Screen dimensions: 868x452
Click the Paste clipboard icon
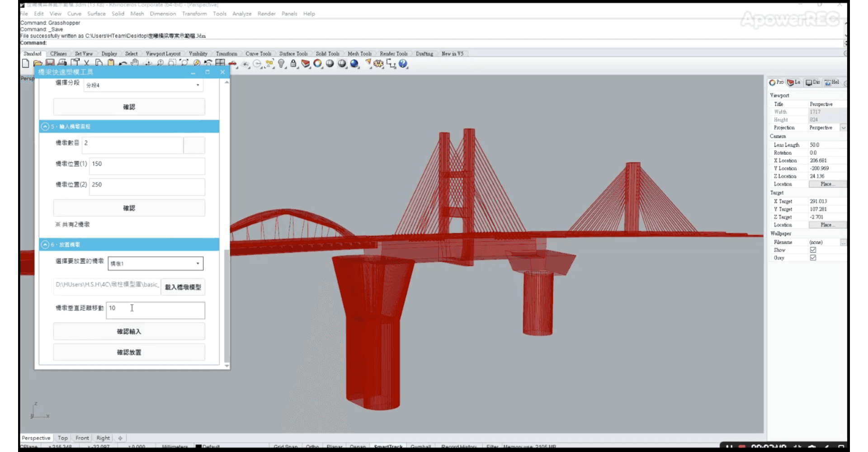click(x=111, y=63)
